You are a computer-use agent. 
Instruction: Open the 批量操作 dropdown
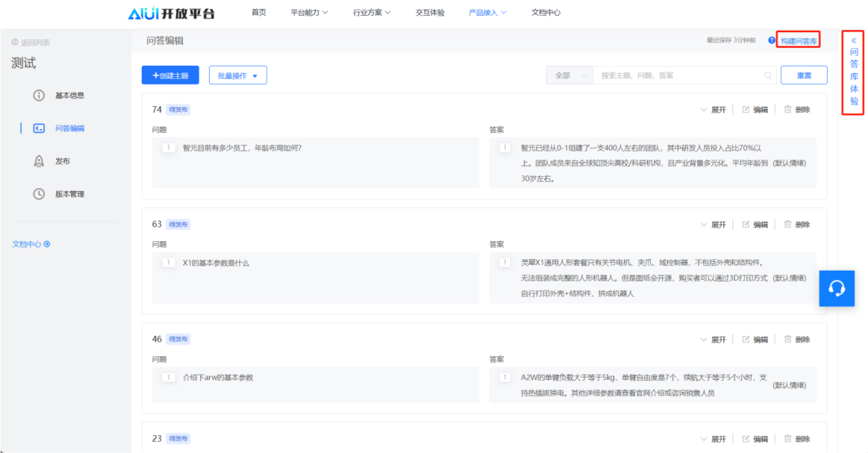tap(238, 75)
